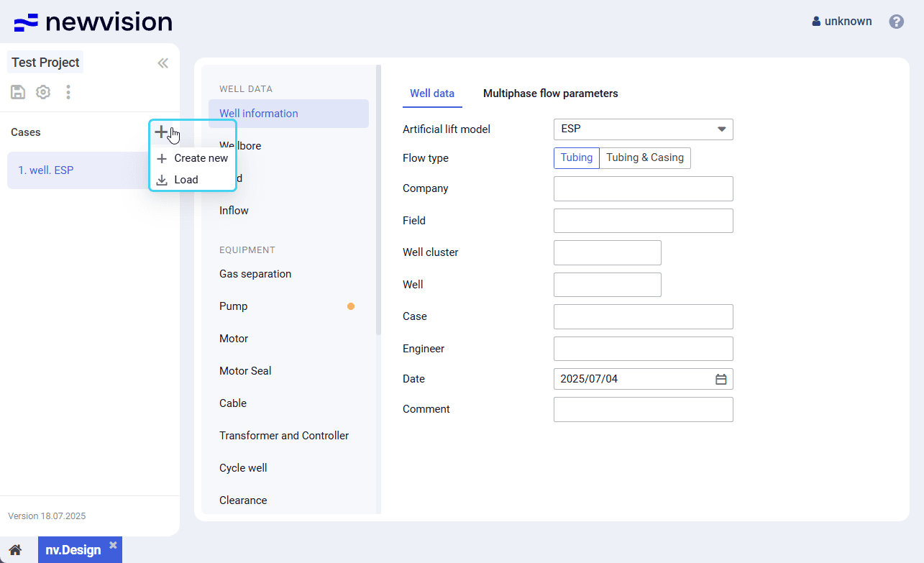Open the three-dot project options menu
The width and height of the screenshot is (924, 563).
[68, 92]
